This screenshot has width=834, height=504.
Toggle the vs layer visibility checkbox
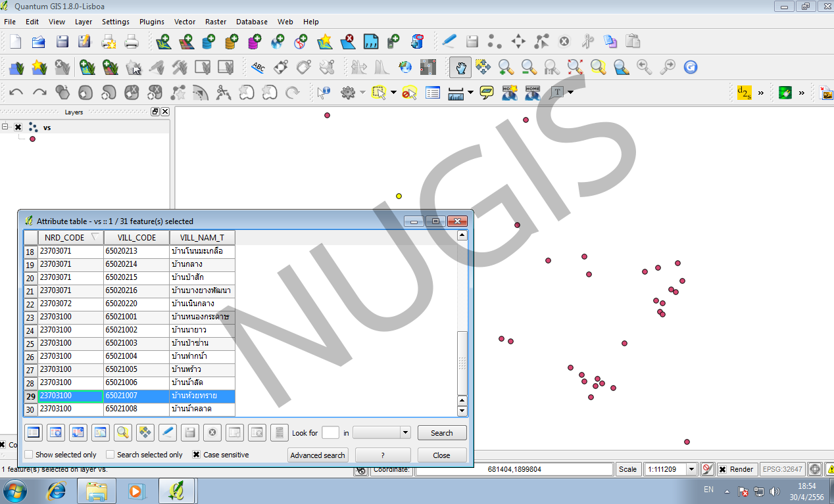pos(18,127)
